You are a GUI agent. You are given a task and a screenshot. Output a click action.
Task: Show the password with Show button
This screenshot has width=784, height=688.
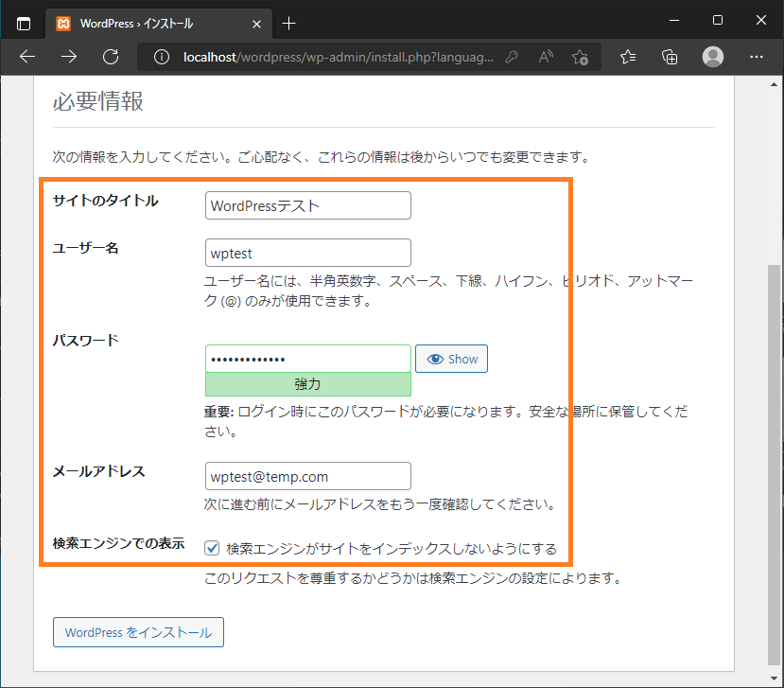pyautogui.click(x=451, y=359)
